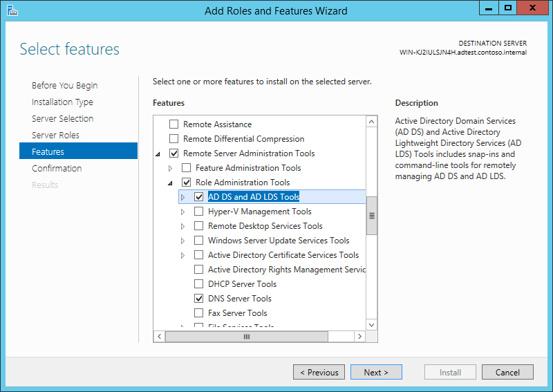
Task: Go to Before You Begin step
Action: click(x=64, y=86)
